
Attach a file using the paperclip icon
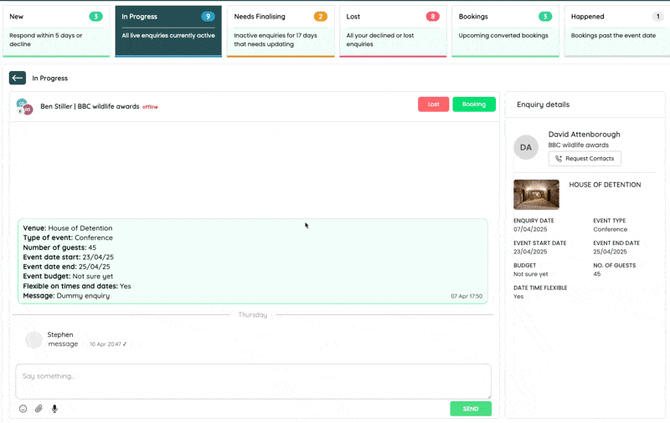[x=39, y=408]
